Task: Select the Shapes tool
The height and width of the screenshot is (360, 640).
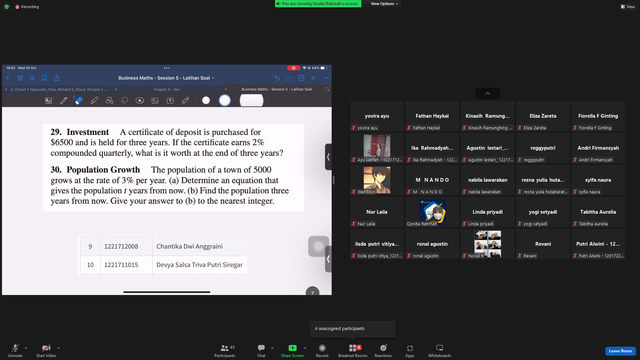Action: [109, 100]
